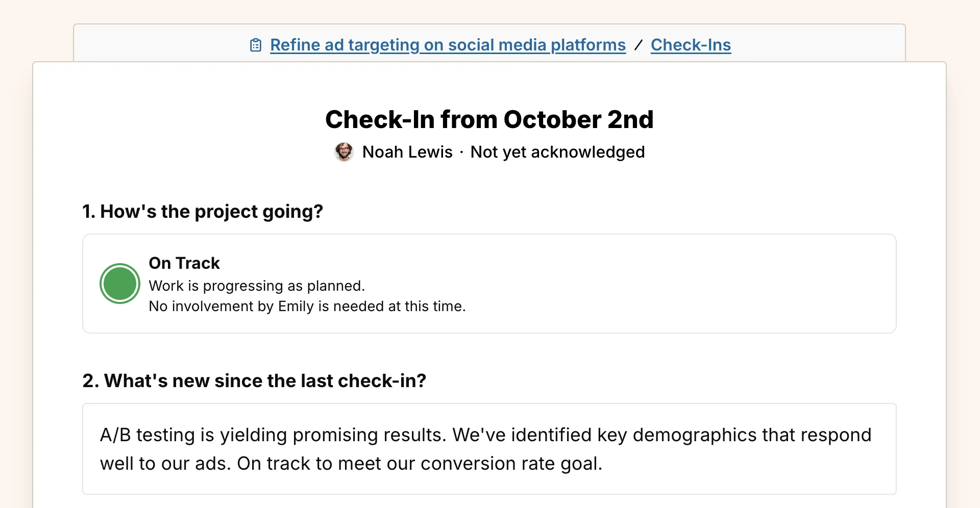
Task: Click the On Track selection card
Action: (x=489, y=283)
